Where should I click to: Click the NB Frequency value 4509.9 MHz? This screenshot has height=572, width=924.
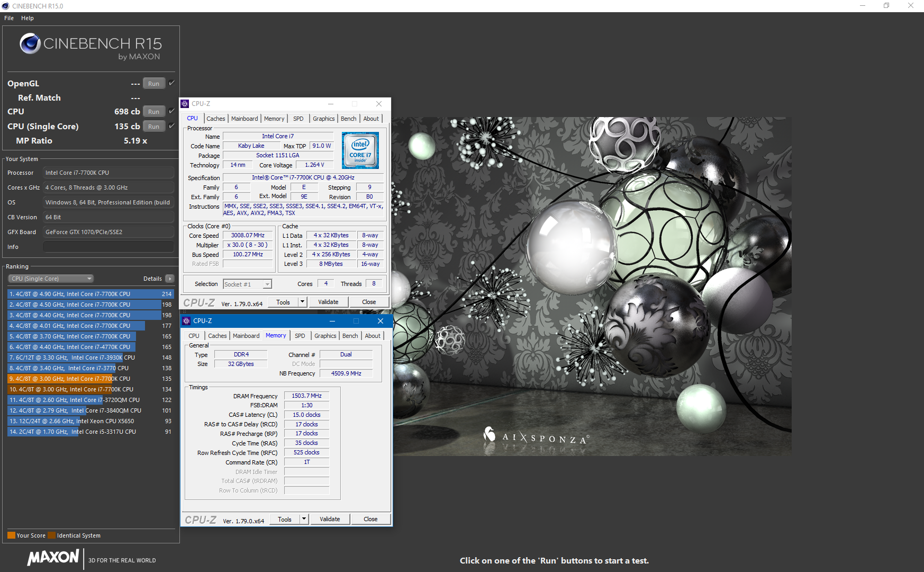coord(346,373)
